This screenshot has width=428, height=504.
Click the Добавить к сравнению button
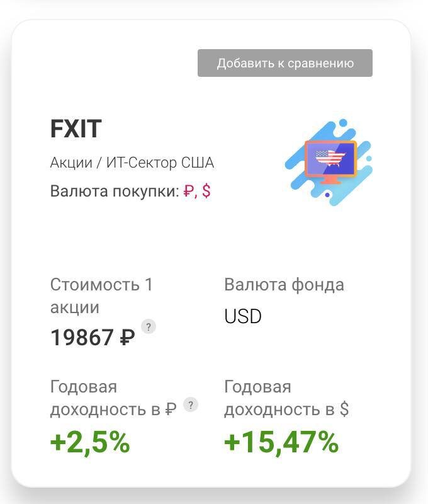285,62
